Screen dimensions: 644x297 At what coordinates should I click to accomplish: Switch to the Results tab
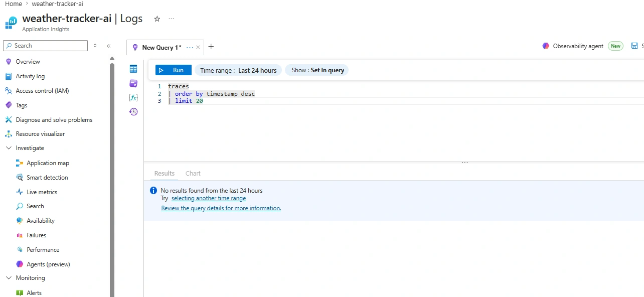tap(165, 174)
